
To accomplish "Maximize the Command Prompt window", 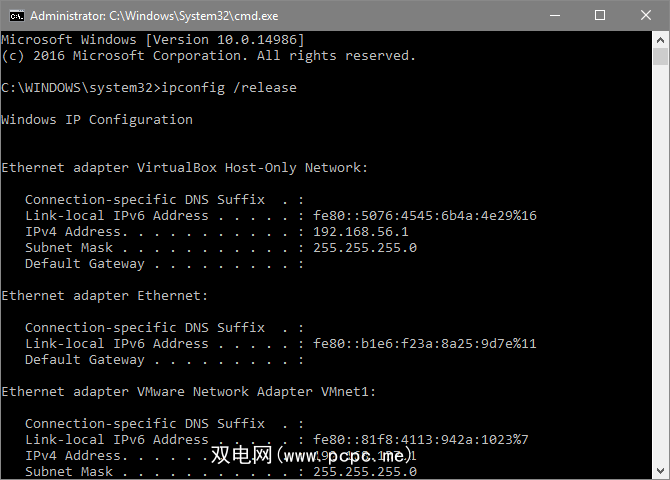I will (600, 15).
